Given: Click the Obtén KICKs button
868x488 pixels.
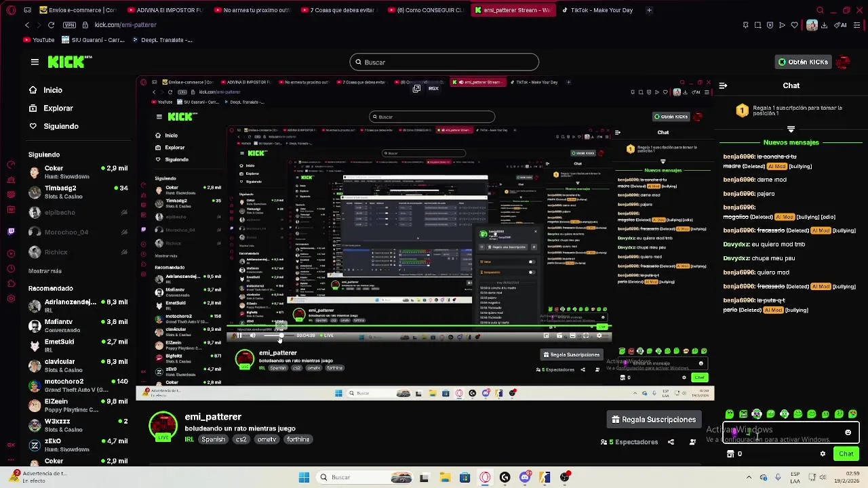Looking at the screenshot, I should [x=803, y=62].
